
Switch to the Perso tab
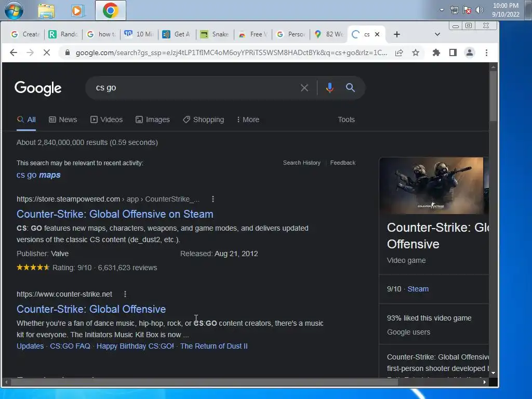pyautogui.click(x=291, y=34)
